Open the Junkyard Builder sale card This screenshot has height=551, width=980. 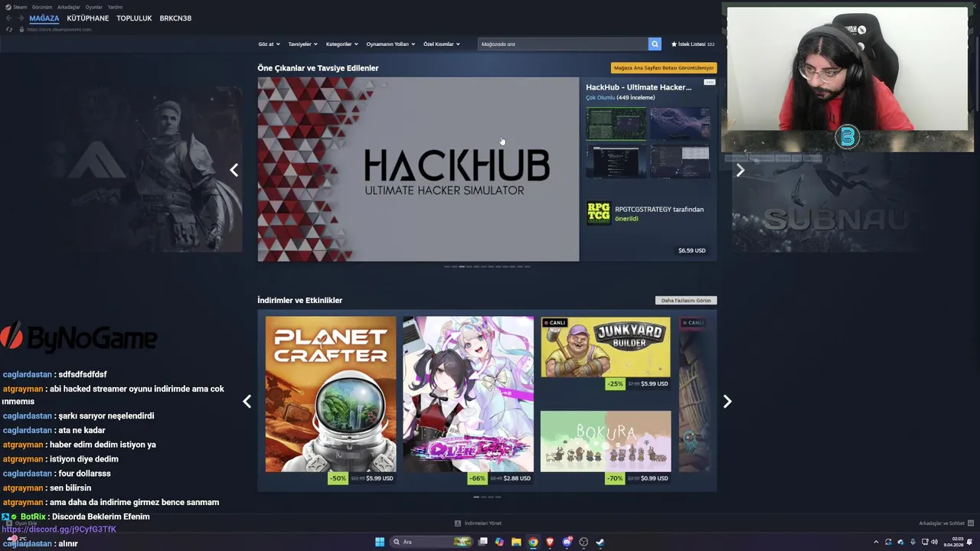click(606, 347)
